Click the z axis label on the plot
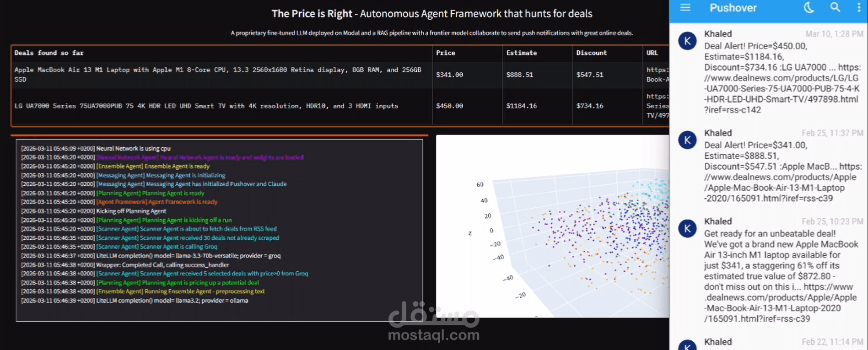 click(469, 233)
